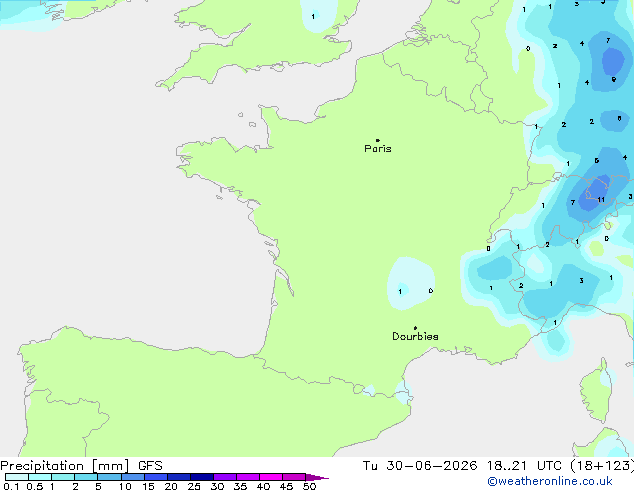Click the legend swatch between 0.5 and 1
This screenshot has width=634, height=490.
click(x=40, y=477)
